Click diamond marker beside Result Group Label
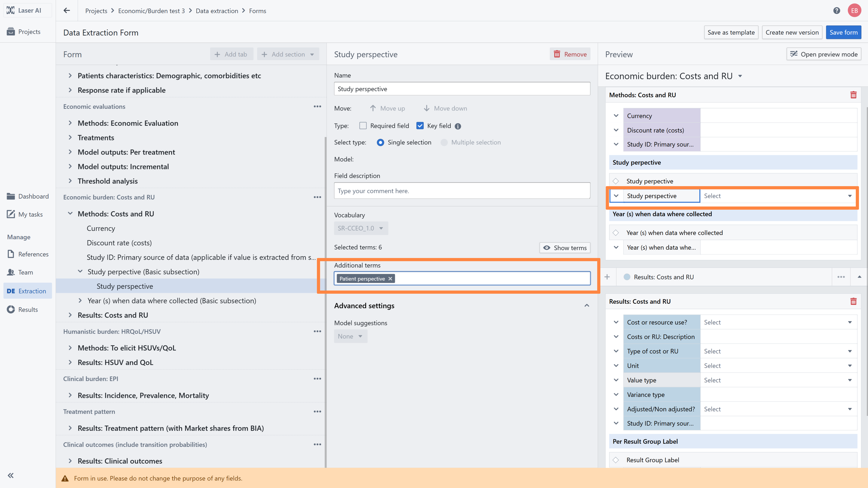Screen dimensions: 868x488 (x=616, y=460)
